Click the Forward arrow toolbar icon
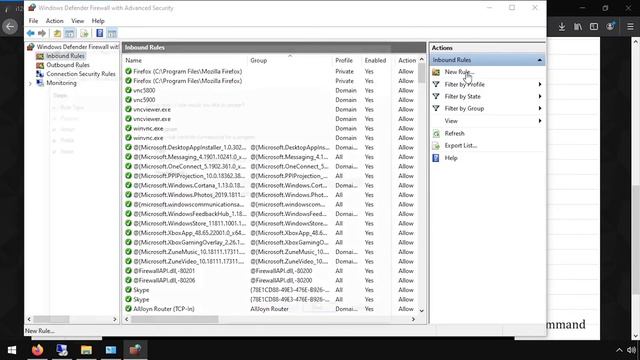 coord(42,33)
